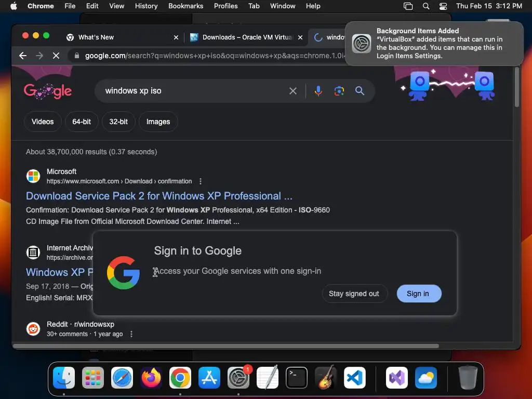Click the Sign in button
Viewport: 532px width, 399px height.
419,294
